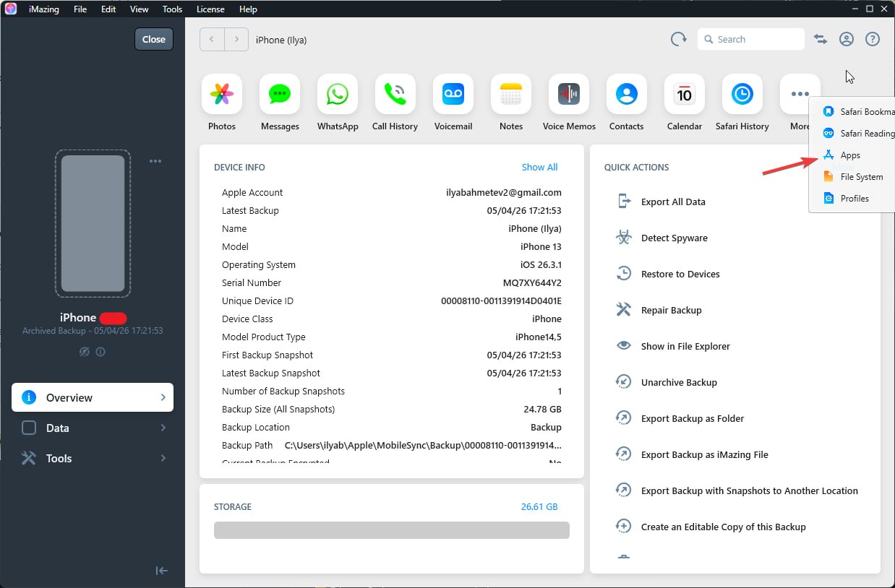The image size is (895, 588).
Task: Click the 26.61 GB storage value
Action: pyautogui.click(x=539, y=506)
